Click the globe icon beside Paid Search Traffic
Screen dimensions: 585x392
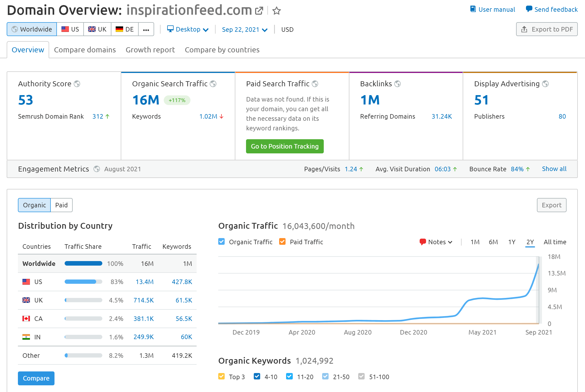tap(315, 84)
